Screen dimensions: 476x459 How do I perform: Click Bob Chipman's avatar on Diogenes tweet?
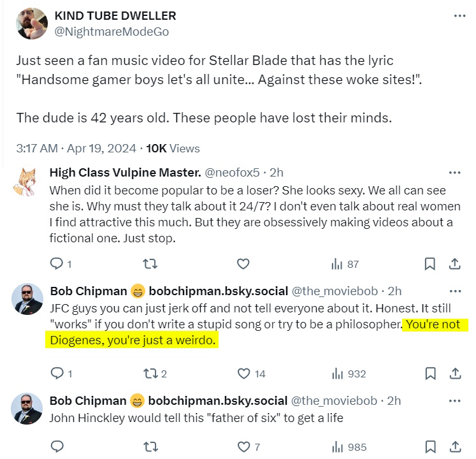(27, 299)
